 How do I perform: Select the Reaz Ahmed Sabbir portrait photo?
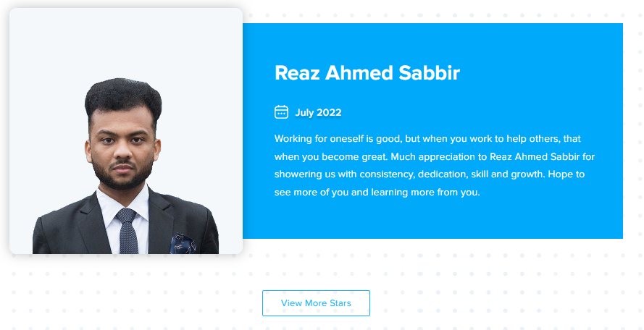pos(125,131)
